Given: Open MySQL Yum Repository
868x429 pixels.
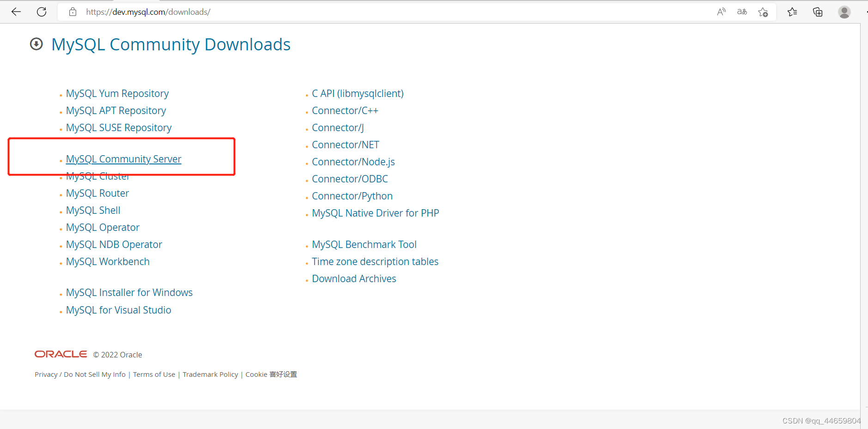Looking at the screenshot, I should 117,94.
